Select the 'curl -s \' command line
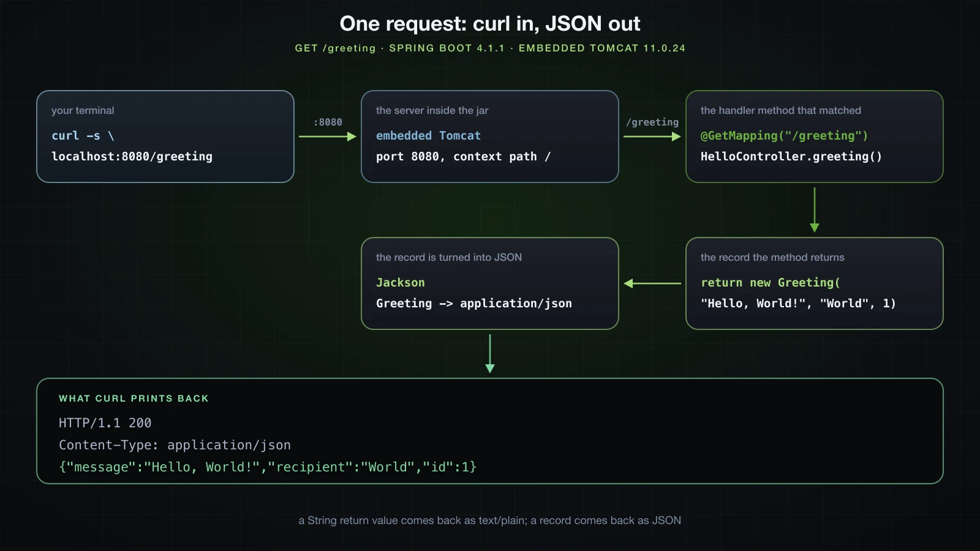 point(83,136)
